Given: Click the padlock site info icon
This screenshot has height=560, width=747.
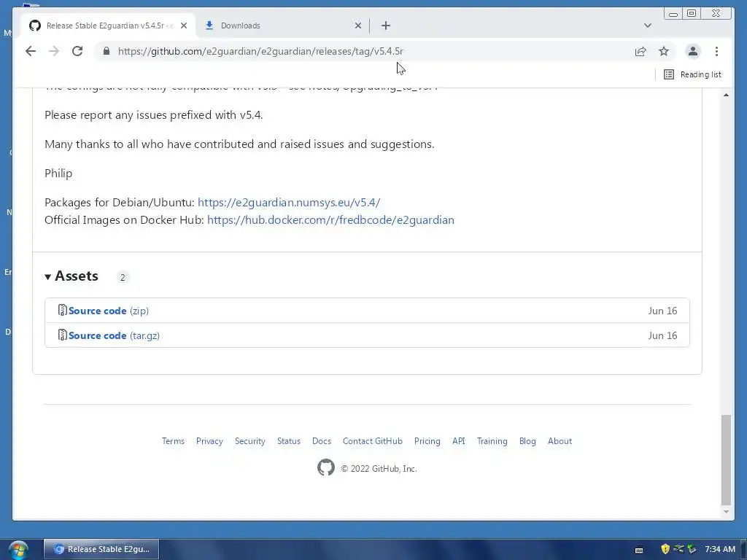Looking at the screenshot, I should point(107,52).
